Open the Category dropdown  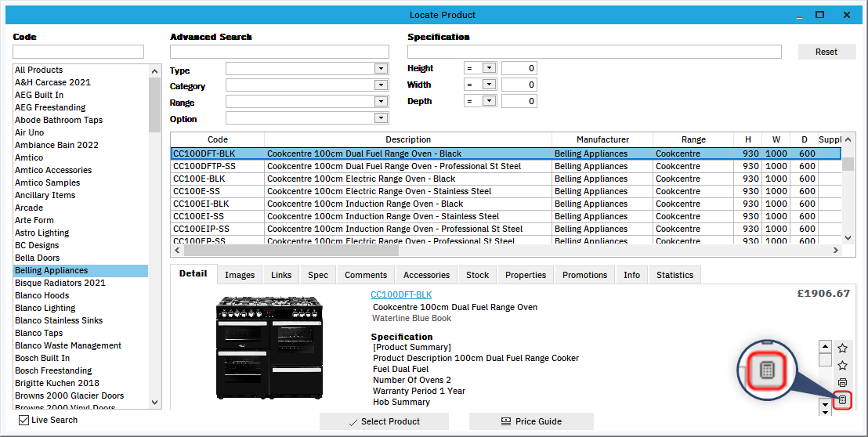coord(380,85)
